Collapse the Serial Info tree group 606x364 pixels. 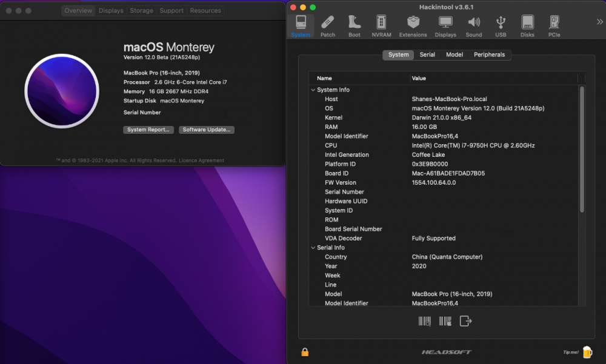pos(313,248)
